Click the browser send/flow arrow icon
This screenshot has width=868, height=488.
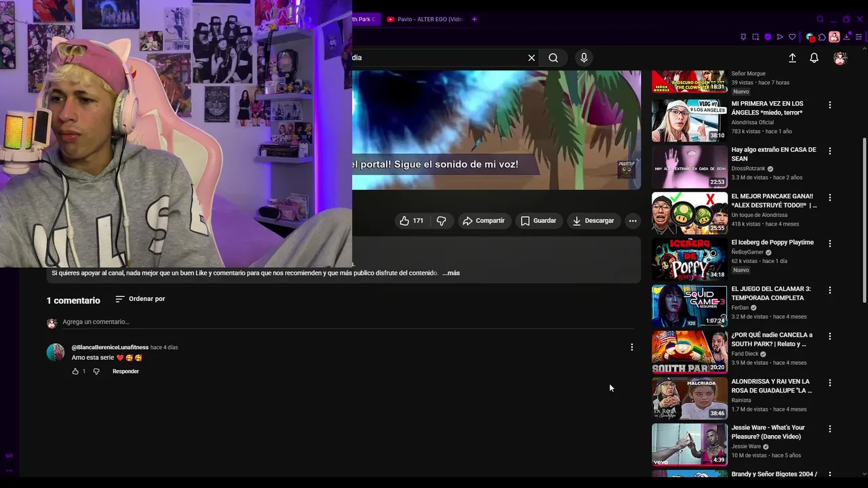point(780,37)
